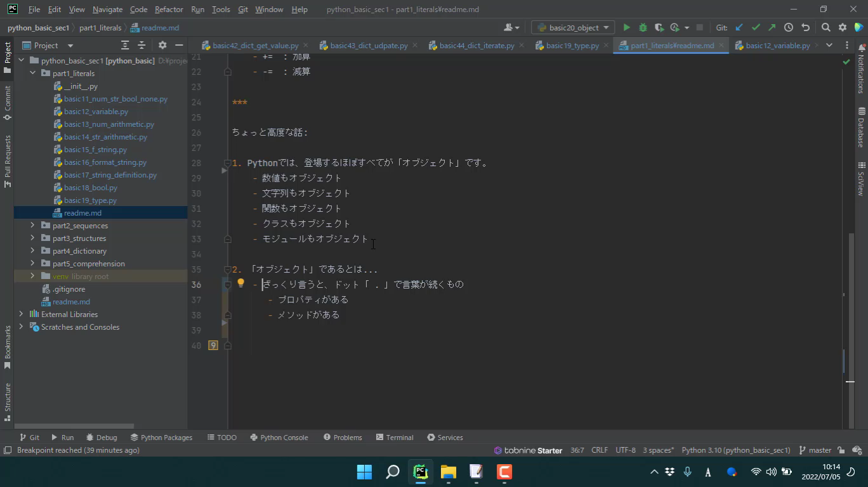Open the basic20_object run configuration dropdown
Image resolution: width=868 pixels, height=487 pixels.
[573, 28]
